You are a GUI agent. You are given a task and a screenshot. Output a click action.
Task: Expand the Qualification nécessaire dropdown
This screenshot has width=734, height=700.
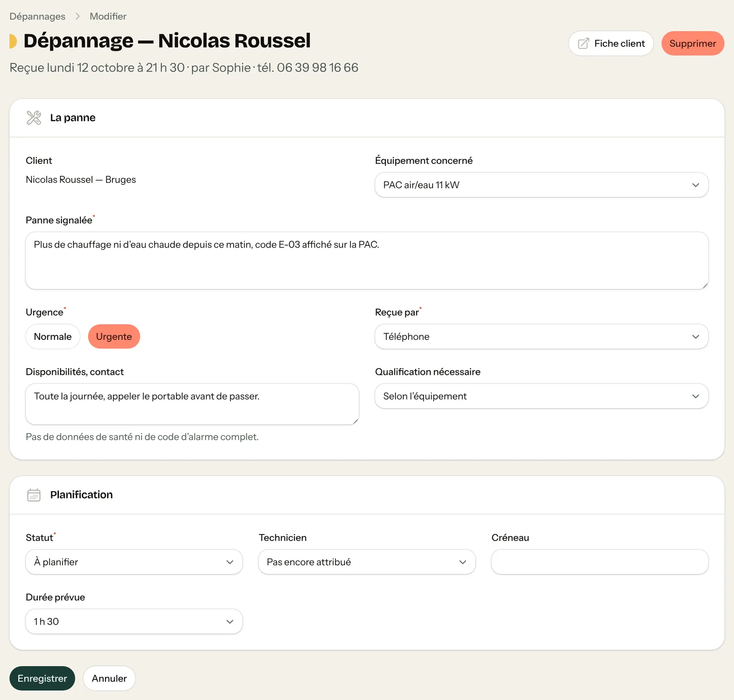tap(541, 396)
